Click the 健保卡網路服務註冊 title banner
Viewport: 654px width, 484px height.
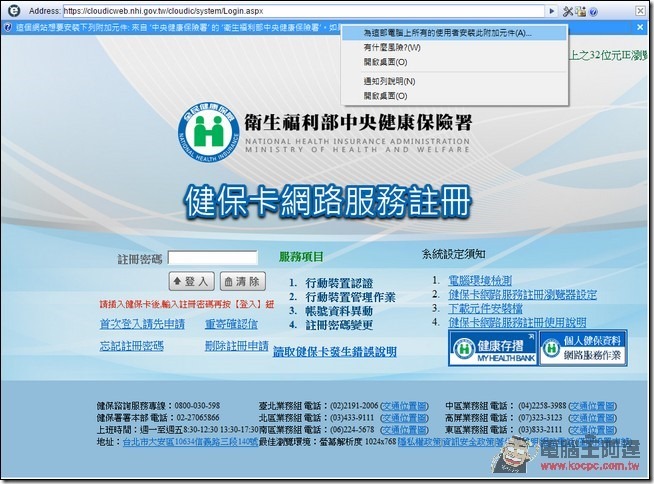(328, 201)
